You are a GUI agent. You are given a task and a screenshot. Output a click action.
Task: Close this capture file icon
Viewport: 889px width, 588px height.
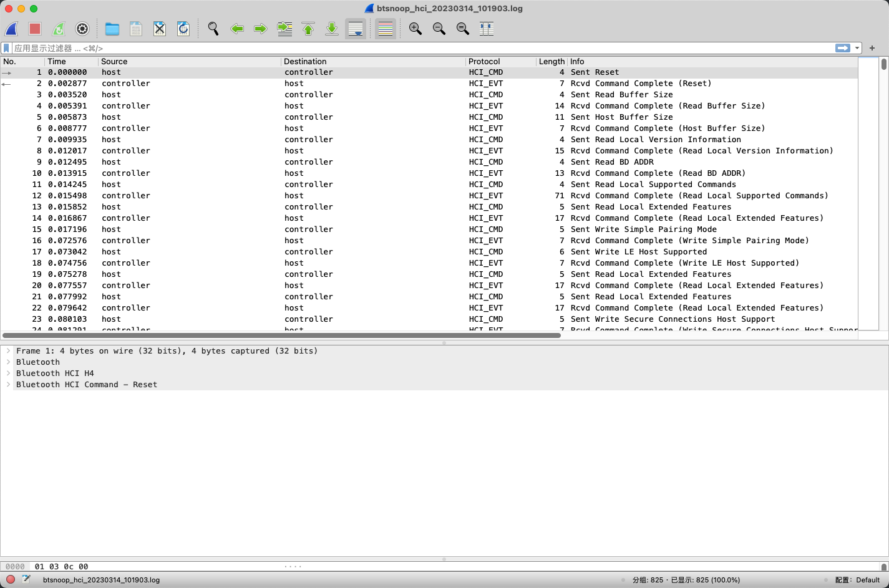[160, 29]
